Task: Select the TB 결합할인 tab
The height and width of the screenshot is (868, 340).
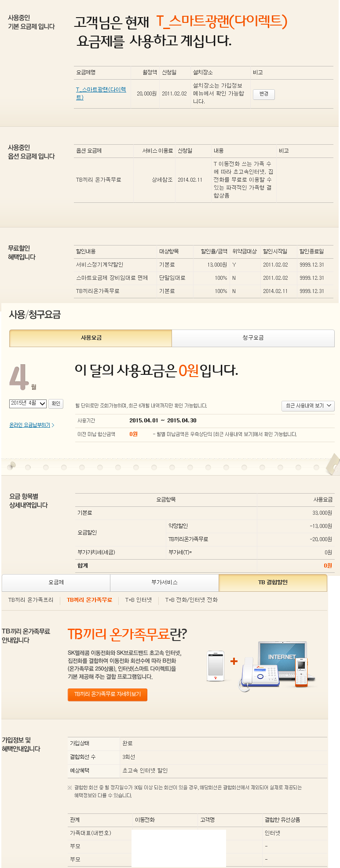Action: click(x=273, y=582)
